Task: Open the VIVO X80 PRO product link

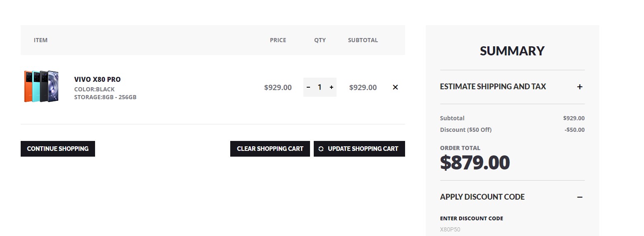Action: click(98, 79)
